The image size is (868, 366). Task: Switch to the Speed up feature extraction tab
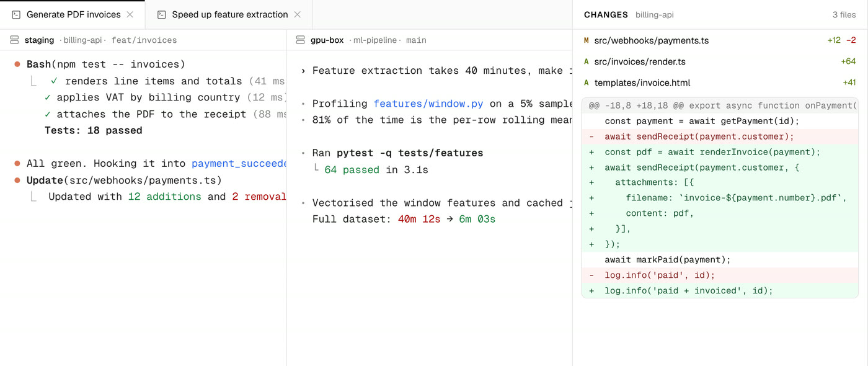pos(229,14)
